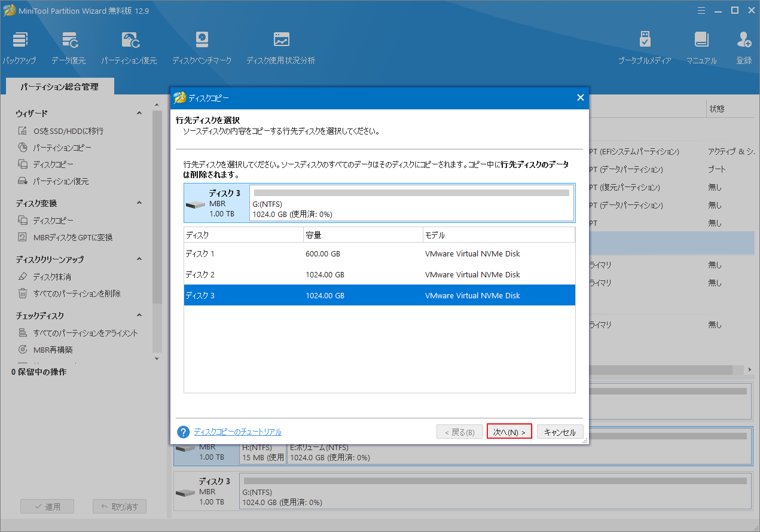
Task: Click the 容量 column header
Action: pos(364,235)
